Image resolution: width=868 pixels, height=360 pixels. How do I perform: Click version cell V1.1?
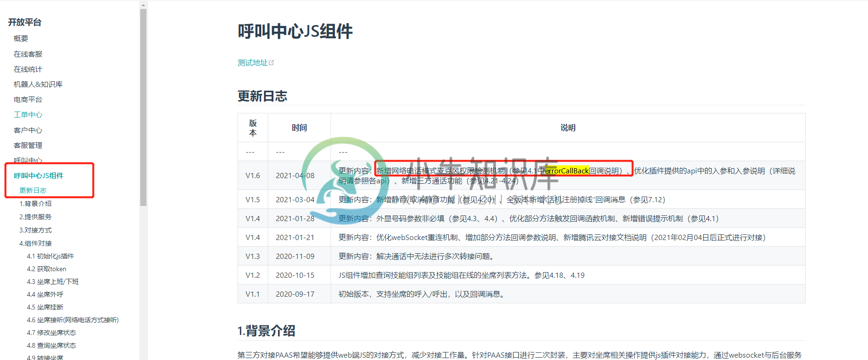click(x=253, y=294)
